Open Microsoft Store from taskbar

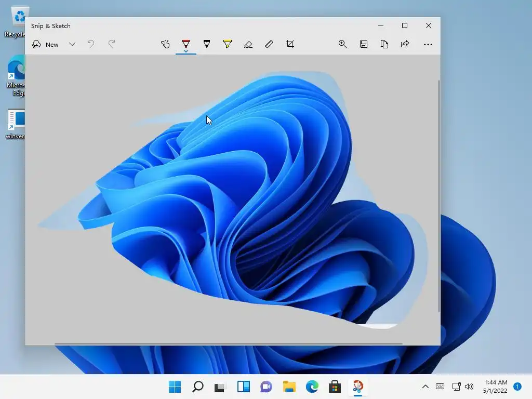pyautogui.click(x=335, y=387)
